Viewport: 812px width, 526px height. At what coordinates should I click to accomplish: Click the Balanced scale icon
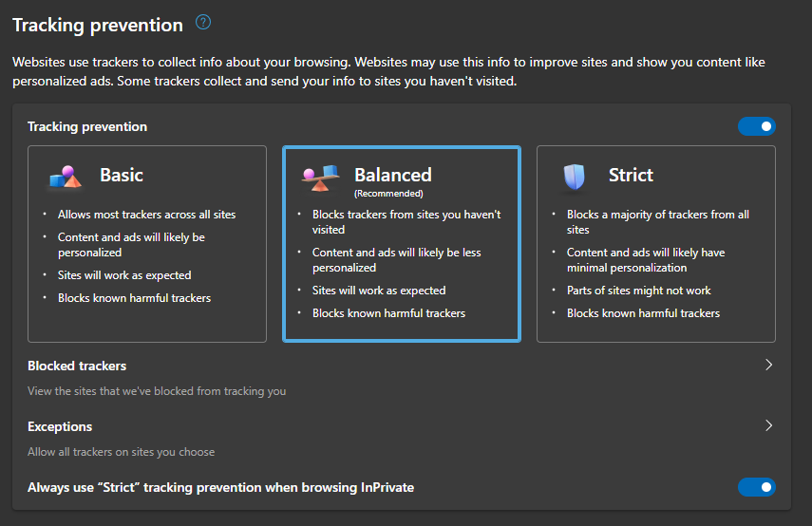coord(320,176)
